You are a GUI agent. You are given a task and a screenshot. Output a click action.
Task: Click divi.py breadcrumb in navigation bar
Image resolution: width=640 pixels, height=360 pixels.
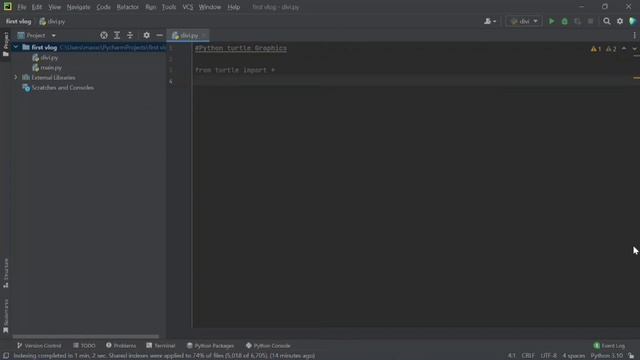pos(52,21)
